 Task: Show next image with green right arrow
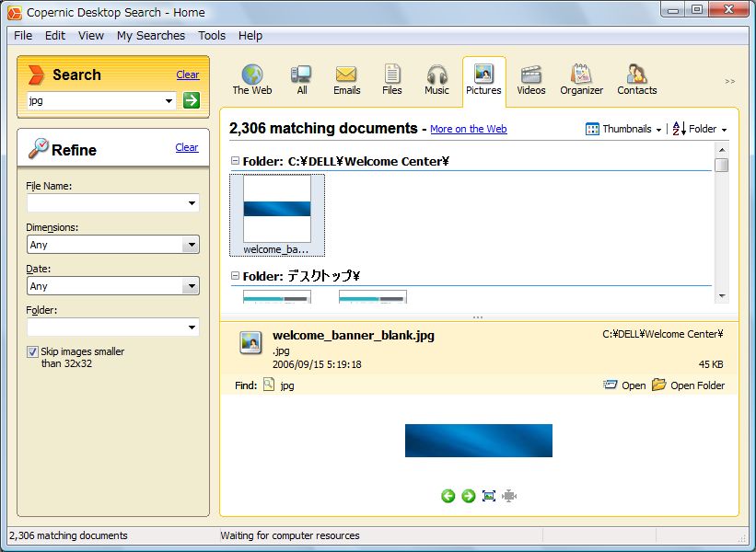pyautogui.click(x=468, y=496)
